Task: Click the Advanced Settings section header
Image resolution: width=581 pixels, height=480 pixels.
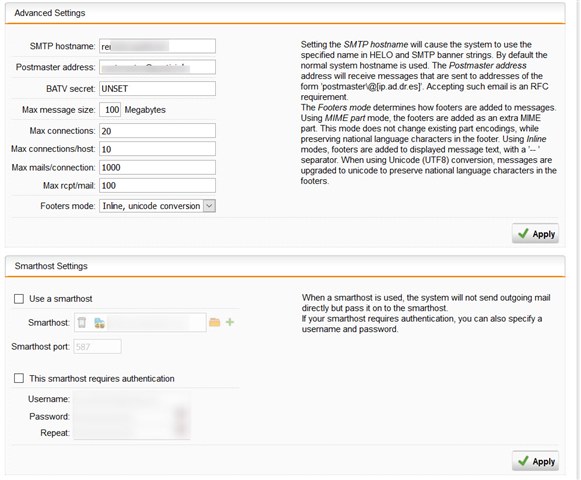Action: coord(50,13)
